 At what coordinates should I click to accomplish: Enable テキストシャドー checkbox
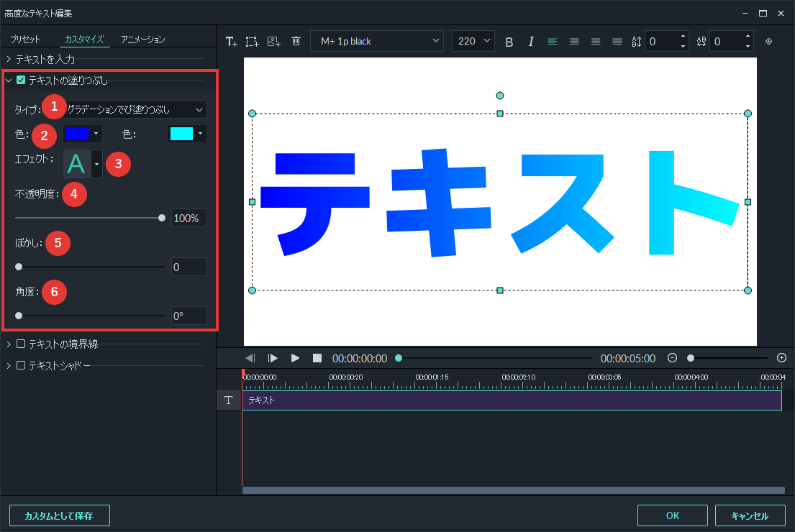coord(21,365)
